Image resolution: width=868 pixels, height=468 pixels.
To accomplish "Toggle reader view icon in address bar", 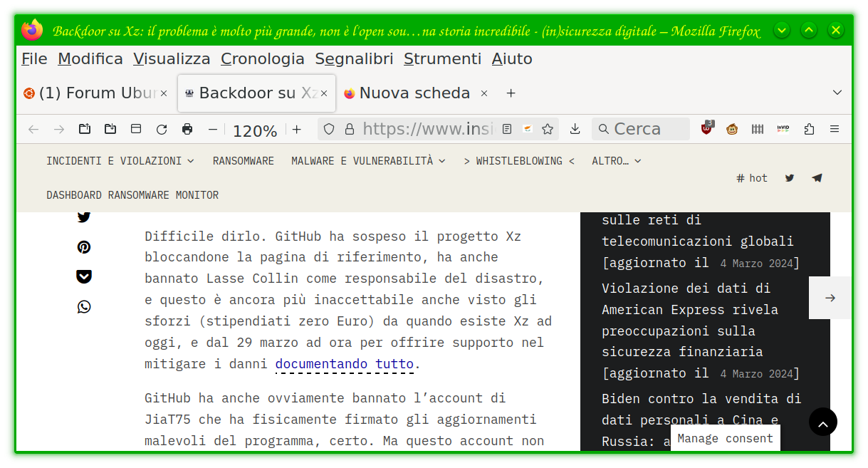I will 507,129.
